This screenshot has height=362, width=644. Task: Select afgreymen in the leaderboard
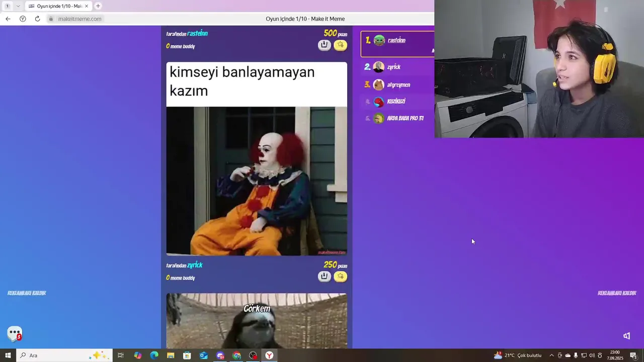(398, 84)
